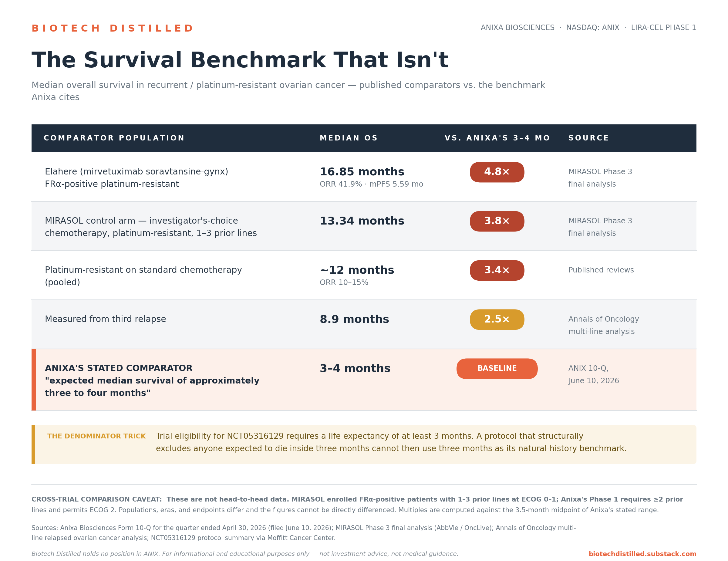Screen dimensions: 728x561
Task: Click The Survival Benchmark That Isn't headline
Action: coord(240,60)
